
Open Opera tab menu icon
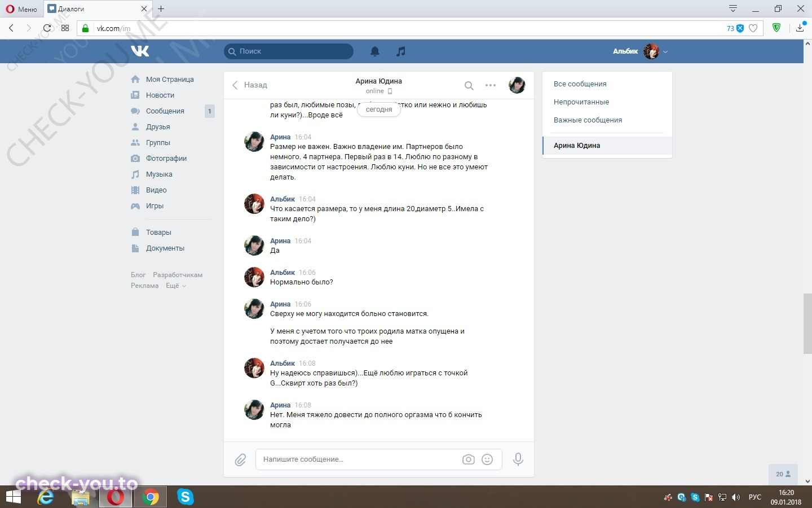pos(732,8)
